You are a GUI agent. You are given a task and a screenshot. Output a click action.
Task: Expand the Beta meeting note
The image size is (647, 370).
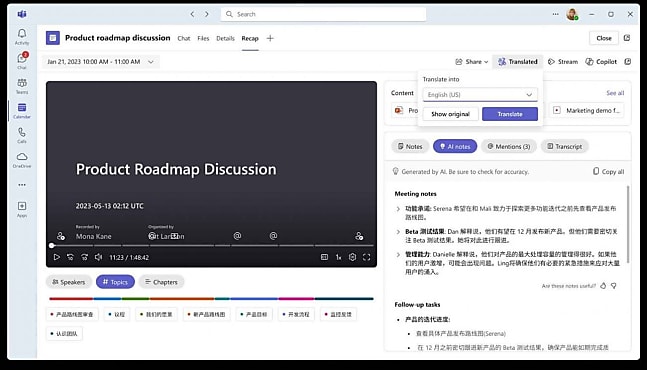398,231
